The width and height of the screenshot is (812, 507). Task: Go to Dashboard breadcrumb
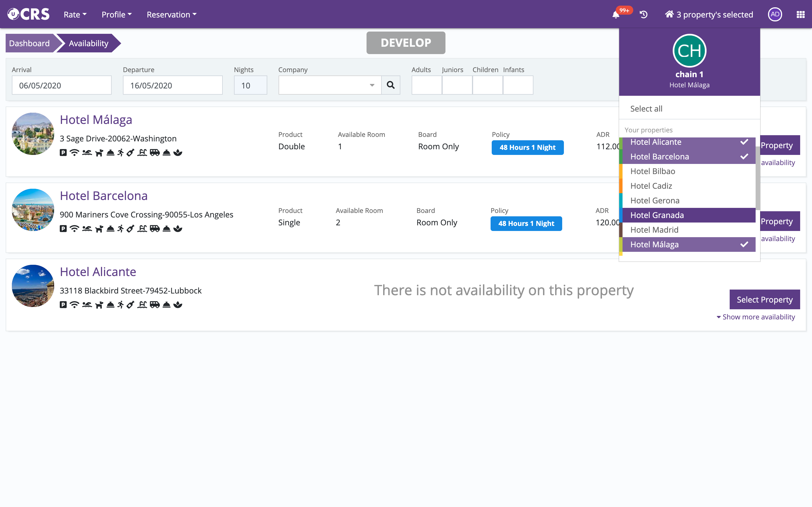[30, 43]
